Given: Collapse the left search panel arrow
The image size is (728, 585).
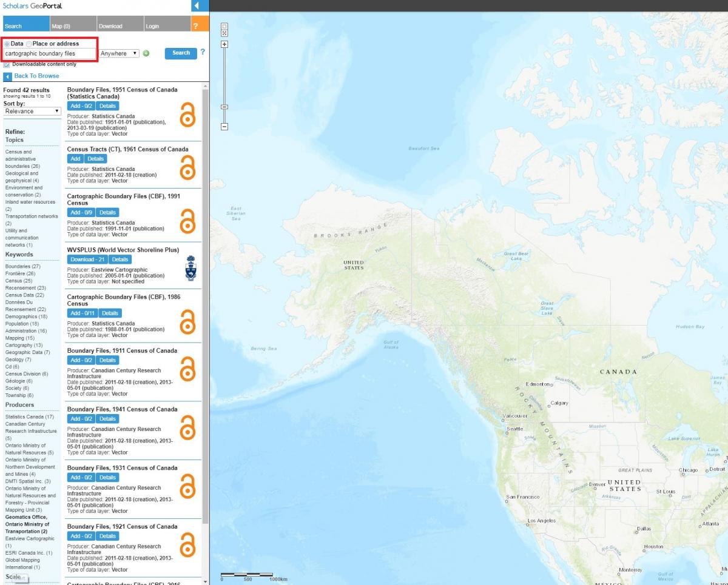Looking at the screenshot, I should pos(197,6).
